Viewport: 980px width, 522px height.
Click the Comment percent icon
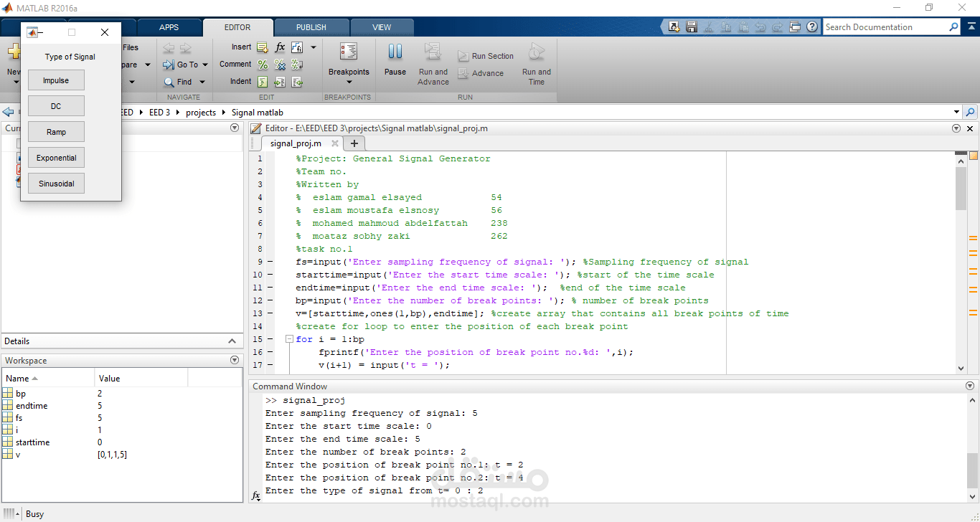coord(263,65)
